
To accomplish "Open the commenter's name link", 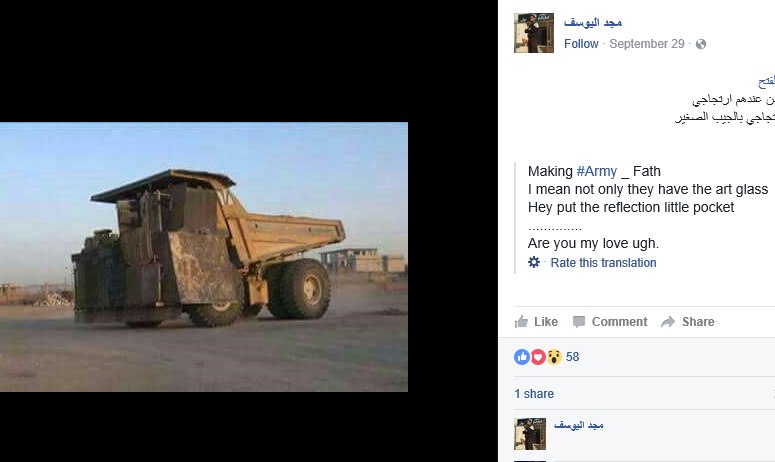I will click(578, 425).
